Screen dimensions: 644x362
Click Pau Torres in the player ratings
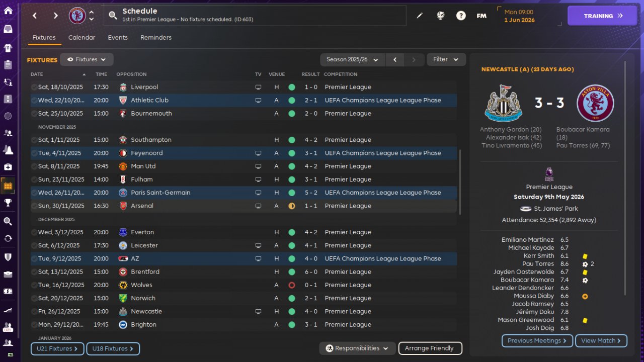pos(538,264)
